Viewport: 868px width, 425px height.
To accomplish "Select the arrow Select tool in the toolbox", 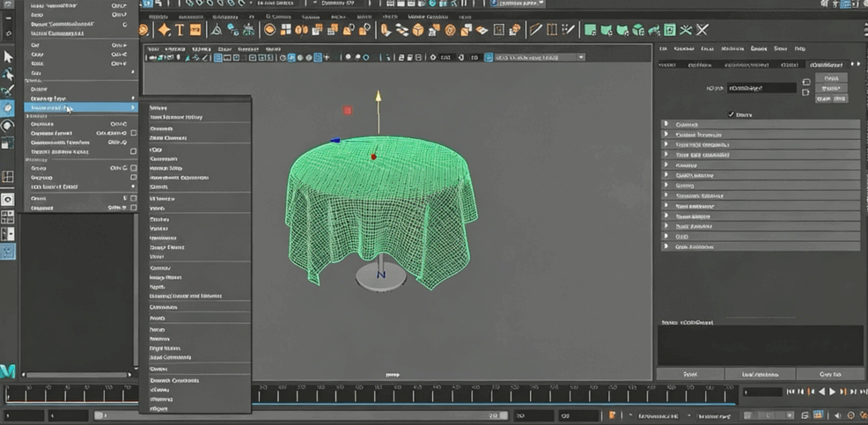I will coord(8,57).
